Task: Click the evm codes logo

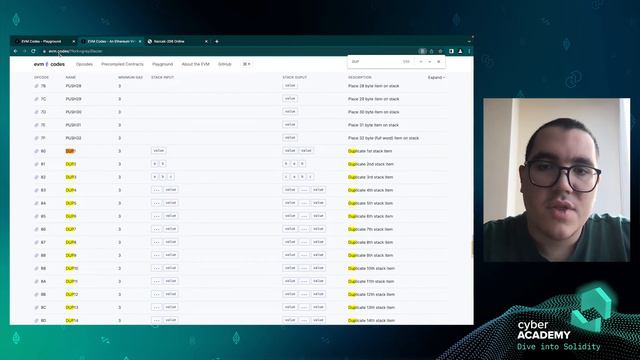Action: tap(49, 64)
